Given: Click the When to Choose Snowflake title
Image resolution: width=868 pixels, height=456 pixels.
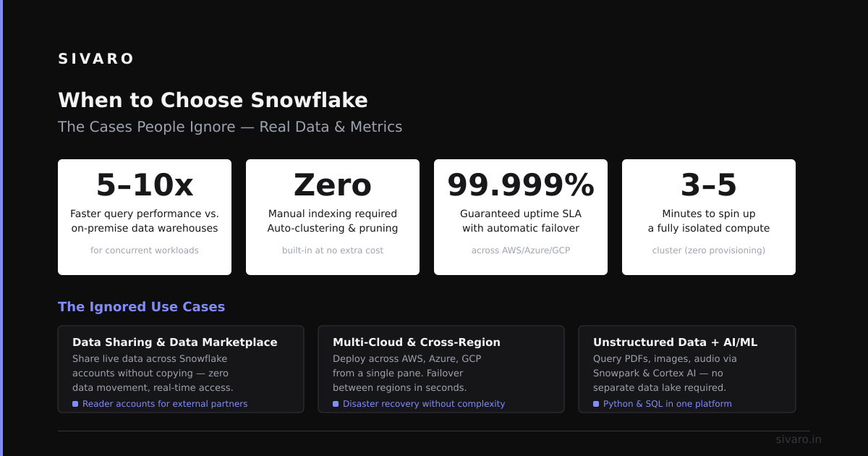Looking at the screenshot, I should click(x=213, y=100).
